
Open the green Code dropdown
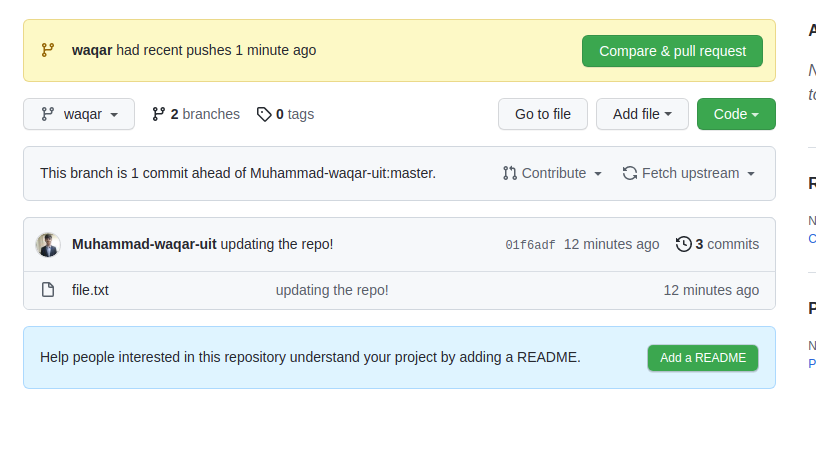pyautogui.click(x=736, y=114)
